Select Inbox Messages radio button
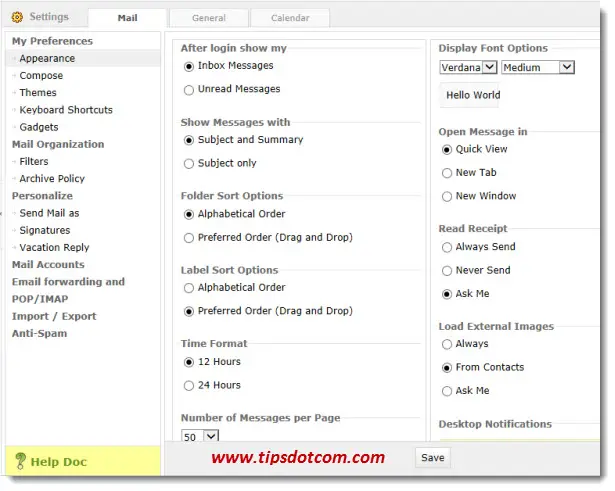Viewport: 615px width, 491px height. pyautogui.click(x=189, y=67)
